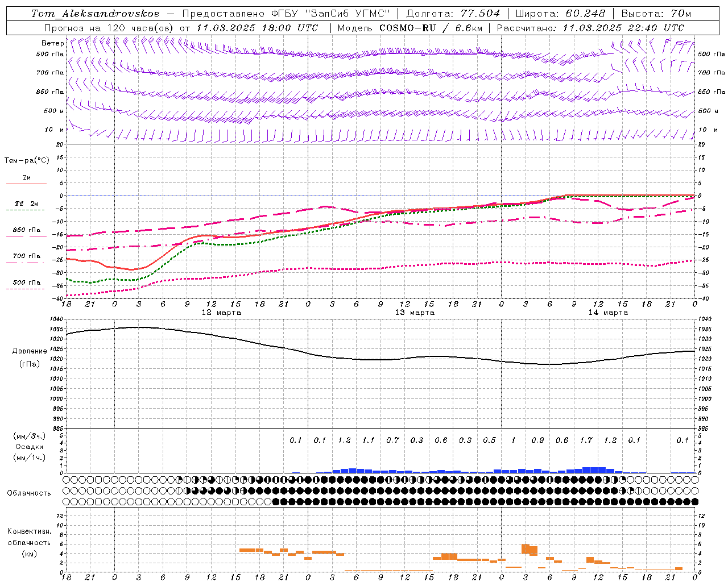Click the (км) unit under convective cloudiness
Viewport: 728px width, 582px height.
coord(30,554)
